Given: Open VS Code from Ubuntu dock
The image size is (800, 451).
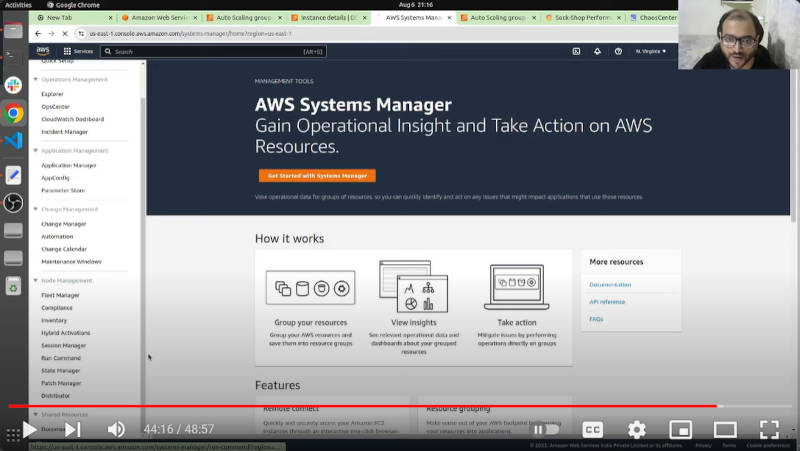Looking at the screenshot, I should [x=13, y=140].
